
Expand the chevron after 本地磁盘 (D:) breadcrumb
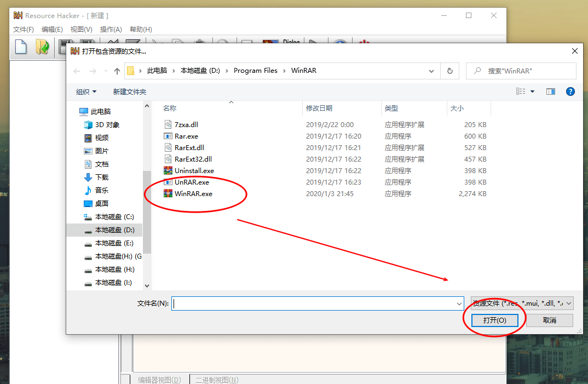click(x=227, y=71)
